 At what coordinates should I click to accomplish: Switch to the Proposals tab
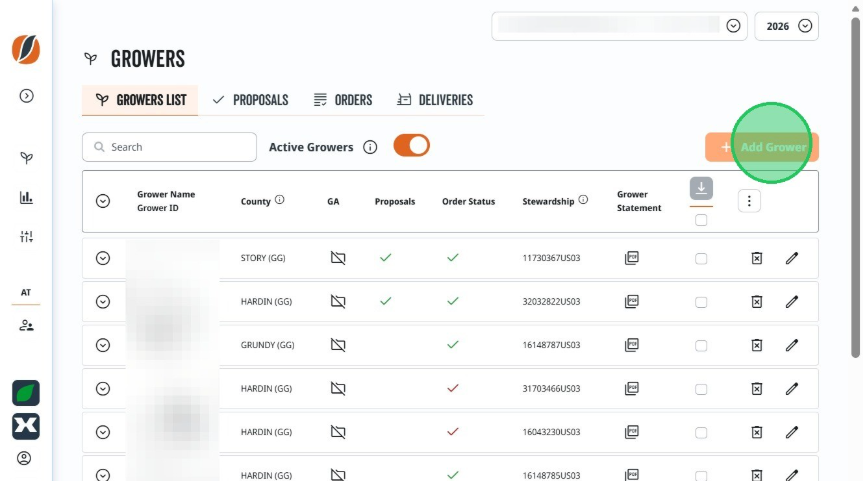(251, 100)
